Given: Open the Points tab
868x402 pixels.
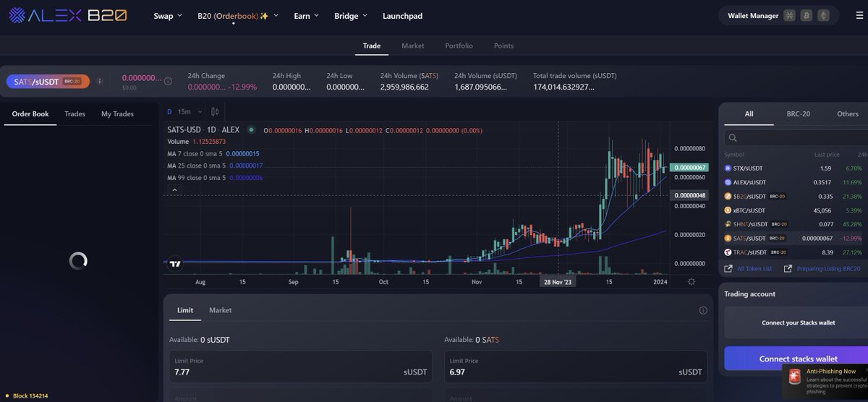Looking at the screenshot, I should click(x=503, y=46).
